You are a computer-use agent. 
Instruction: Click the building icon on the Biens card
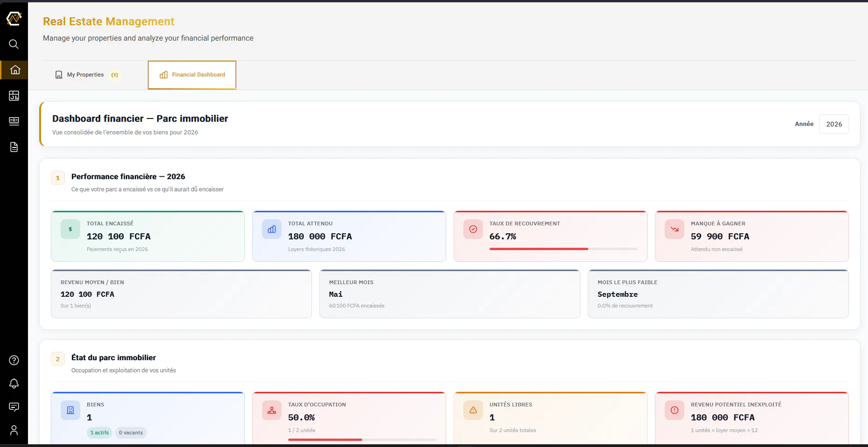(x=70, y=410)
